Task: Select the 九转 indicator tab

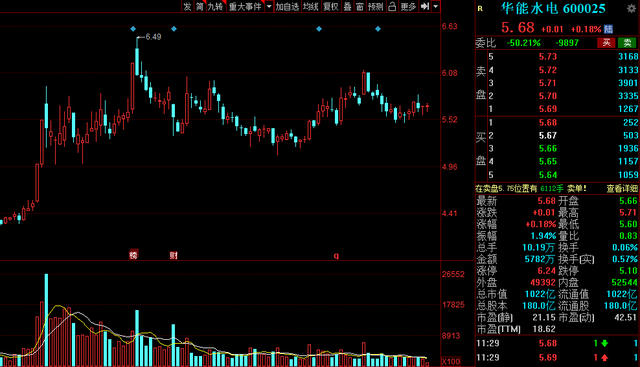Action: [216, 6]
